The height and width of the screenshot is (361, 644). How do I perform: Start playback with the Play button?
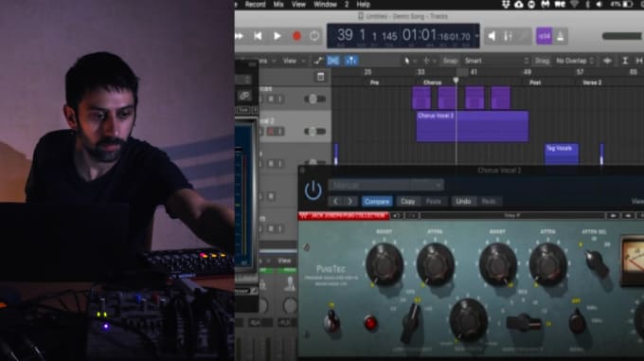(277, 36)
